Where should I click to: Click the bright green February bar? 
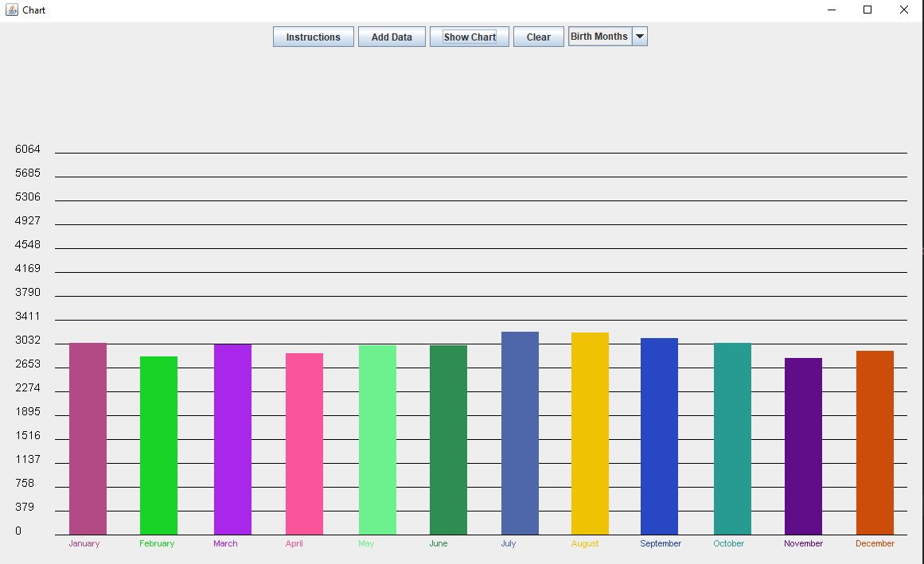158,441
